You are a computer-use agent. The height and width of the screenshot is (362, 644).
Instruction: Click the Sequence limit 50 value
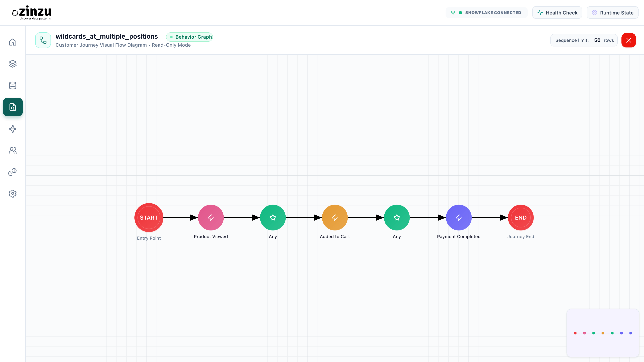(597, 40)
